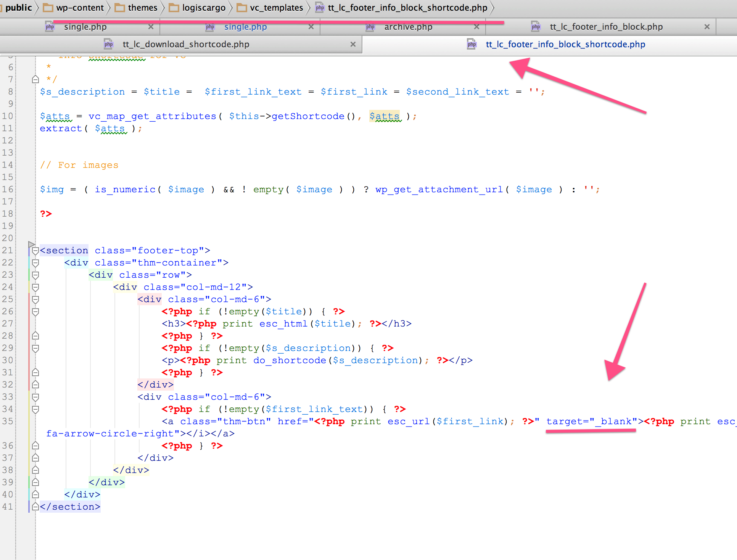Click the closing section fold marker line 41
The width and height of the screenshot is (737, 560).
[x=35, y=507]
